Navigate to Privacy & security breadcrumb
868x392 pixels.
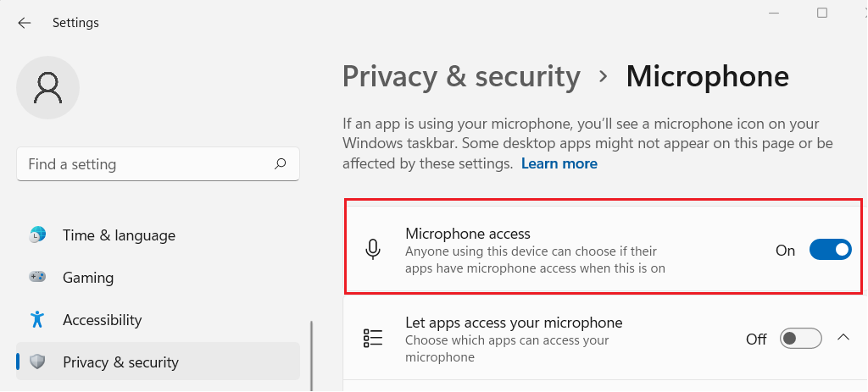461,76
